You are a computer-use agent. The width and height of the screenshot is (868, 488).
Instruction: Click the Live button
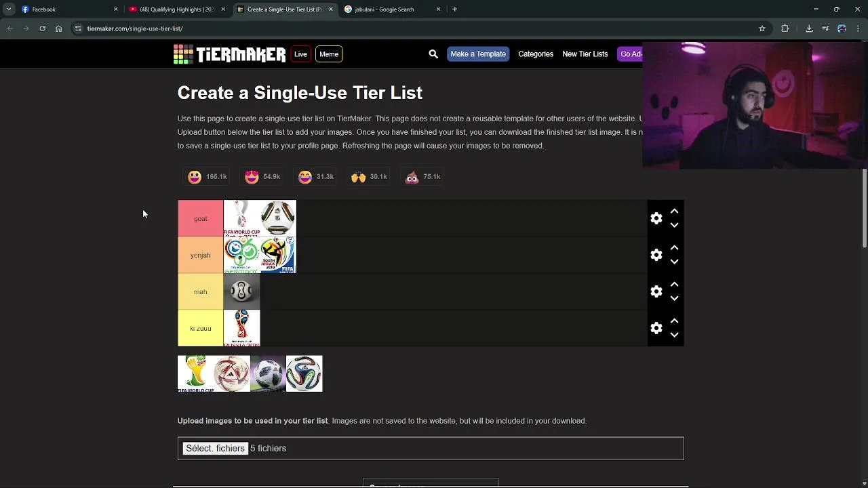[x=300, y=54]
